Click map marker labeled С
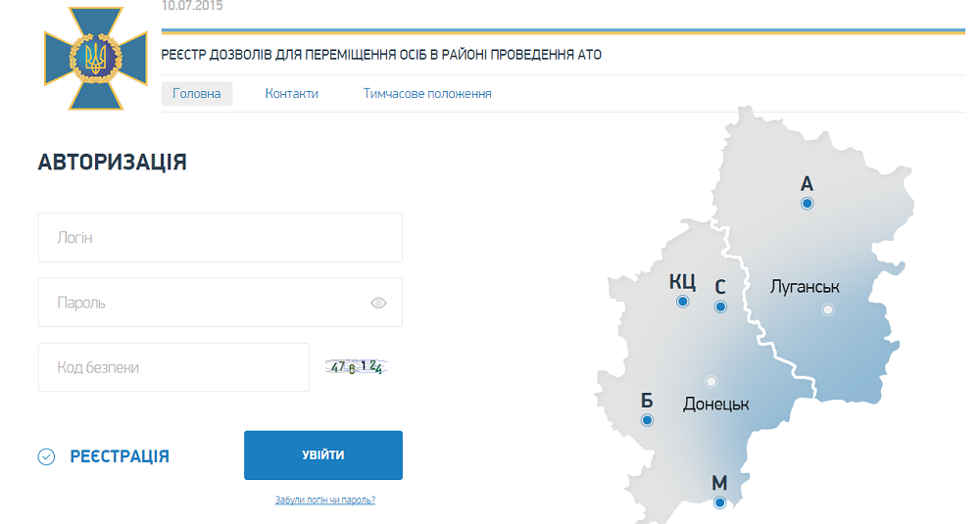980x524 pixels. click(720, 308)
